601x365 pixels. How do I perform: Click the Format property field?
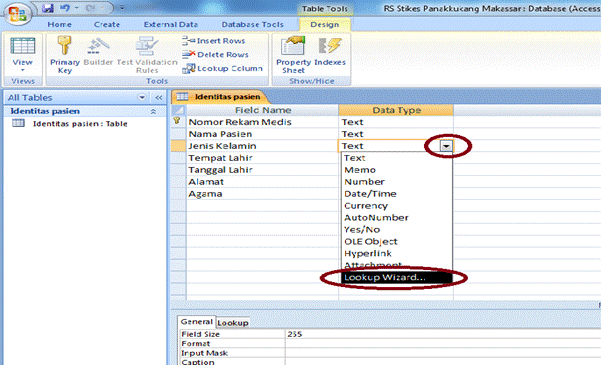point(443,344)
